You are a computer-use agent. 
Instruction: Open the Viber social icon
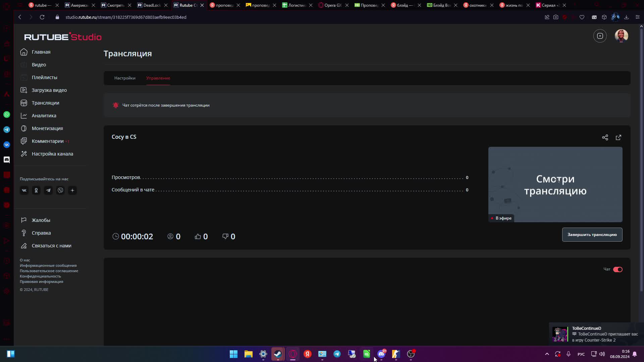60,190
